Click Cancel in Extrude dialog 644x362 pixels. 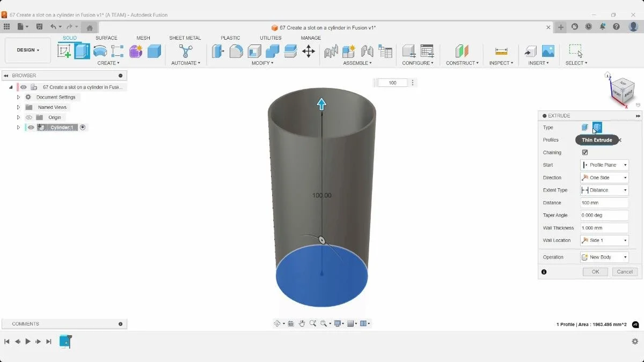[625, 272]
